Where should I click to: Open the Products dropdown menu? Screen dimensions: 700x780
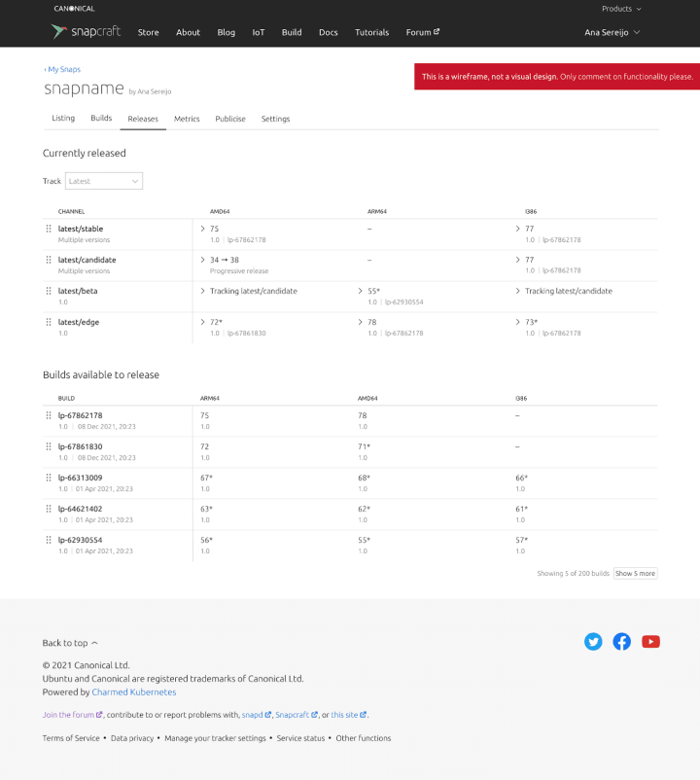pos(621,9)
